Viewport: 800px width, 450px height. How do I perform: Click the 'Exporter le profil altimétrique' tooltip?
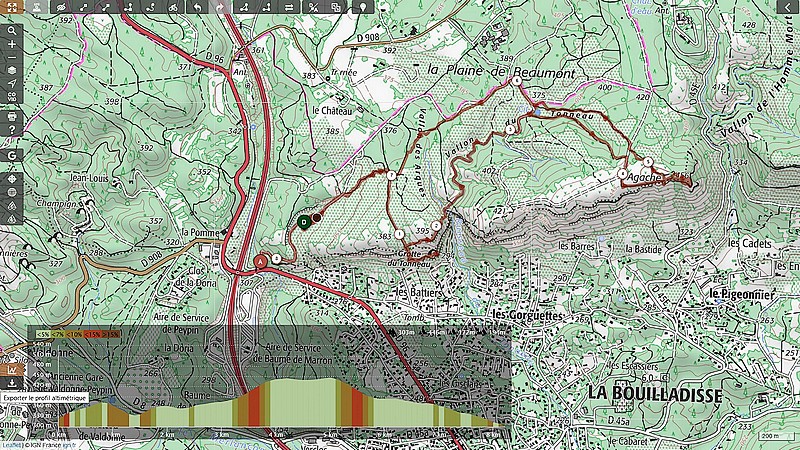coord(44,398)
